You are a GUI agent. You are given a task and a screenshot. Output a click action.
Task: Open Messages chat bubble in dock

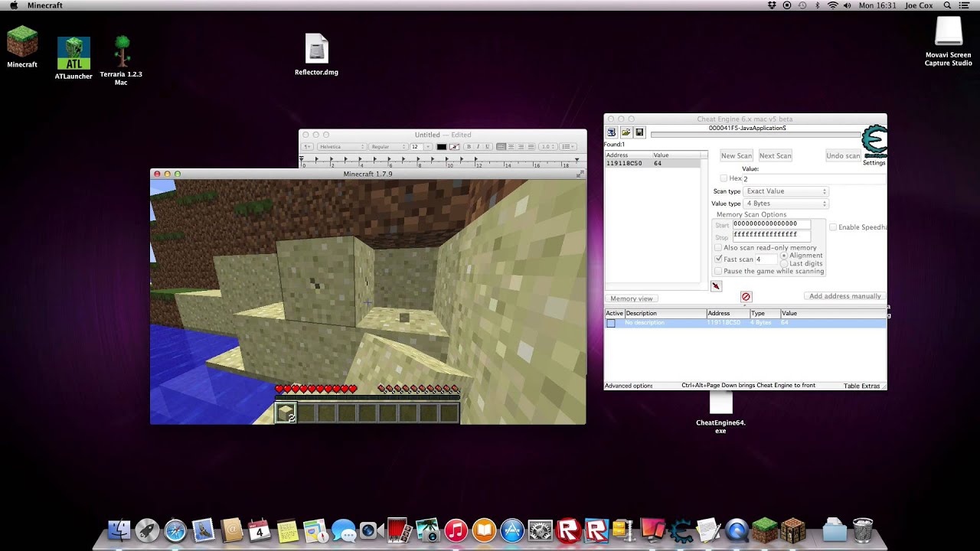[x=344, y=530]
